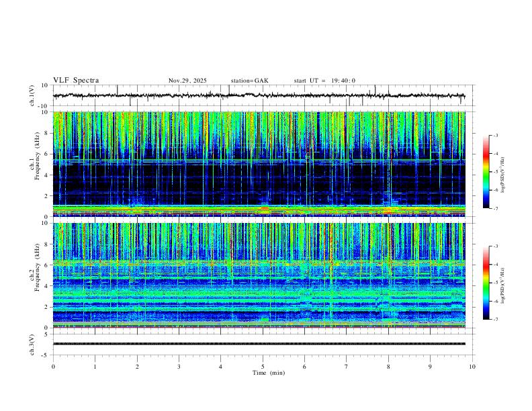Click the 2 minute tick label
Viewport: 532px width, 411px height.
[137, 367]
